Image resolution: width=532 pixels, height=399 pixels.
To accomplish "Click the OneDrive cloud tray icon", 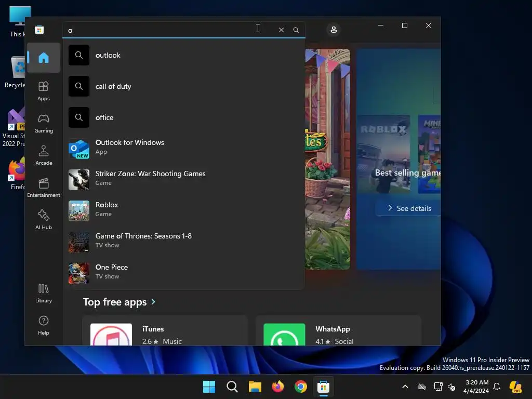I will tap(422, 387).
